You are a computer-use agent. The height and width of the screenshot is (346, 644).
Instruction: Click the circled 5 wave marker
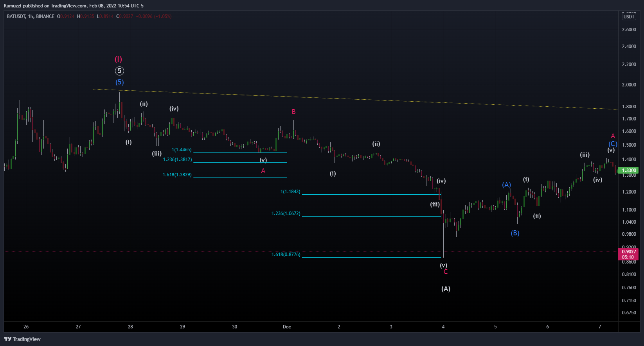[119, 71]
